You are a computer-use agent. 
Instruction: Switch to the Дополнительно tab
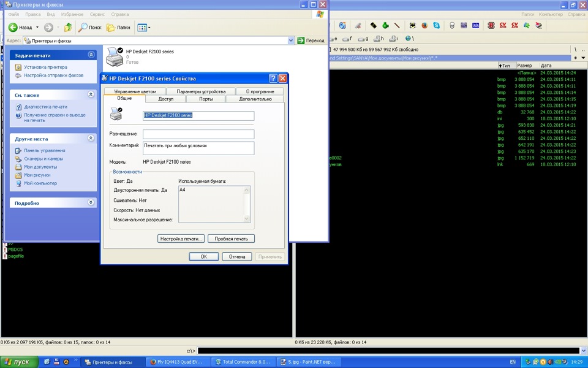coord(255,99)
